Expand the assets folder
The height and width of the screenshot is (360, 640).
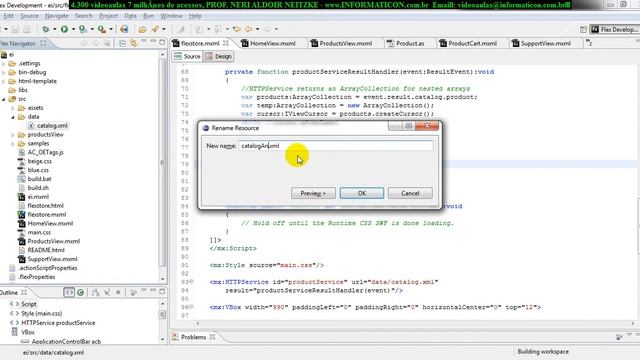click(13, 108)
